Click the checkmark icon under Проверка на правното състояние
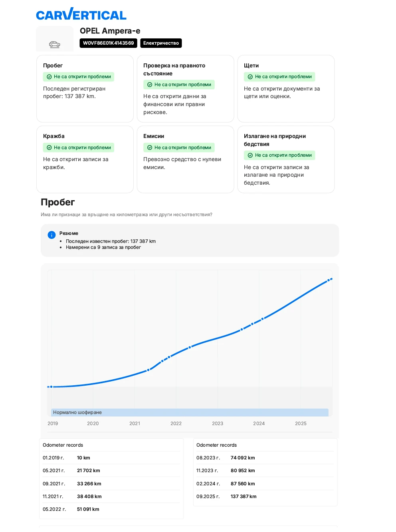Screen dimensions: 396x532 pos(150,85)
